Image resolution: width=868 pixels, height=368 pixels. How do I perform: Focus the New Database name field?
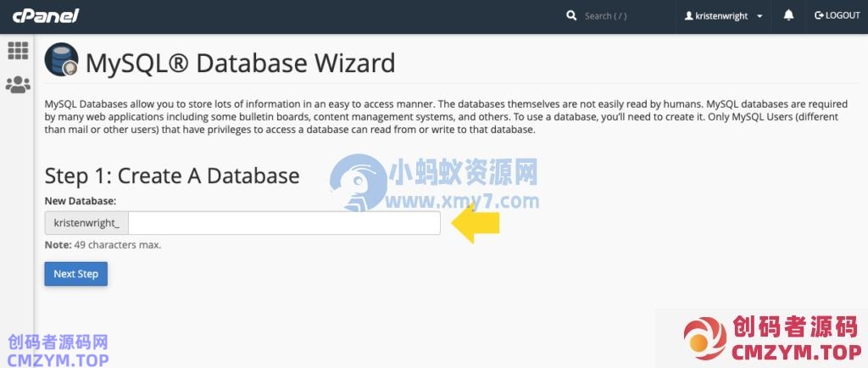tap(284, 223)
